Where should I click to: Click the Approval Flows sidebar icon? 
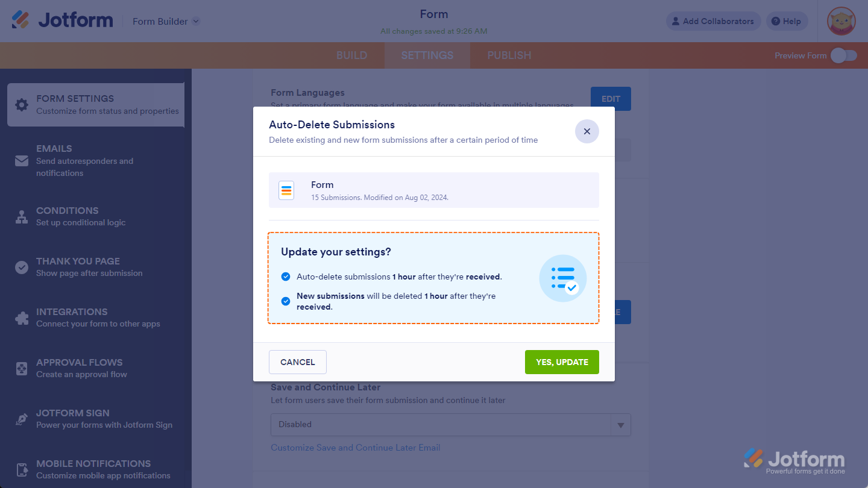(x=21, y=368)
